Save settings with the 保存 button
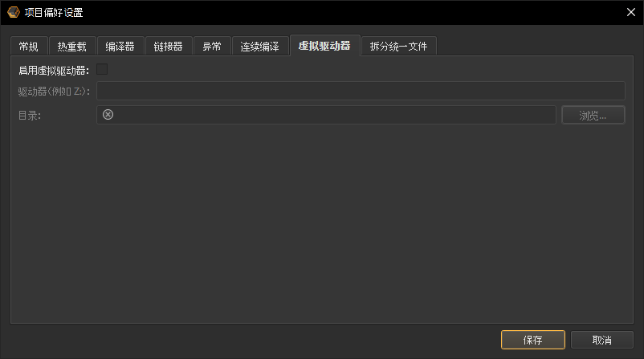Viewport: 644px width, 359px height. pyautogui.click(x=532, y=340)
